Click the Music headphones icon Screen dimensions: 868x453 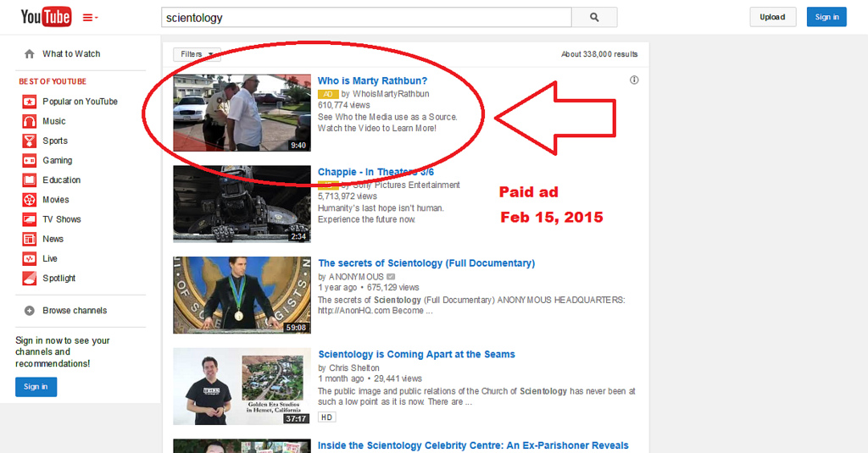(x=30, y=121)
